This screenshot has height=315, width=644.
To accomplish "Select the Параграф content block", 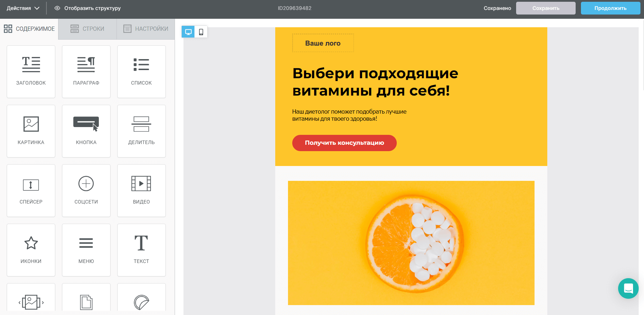I will tap(86, 71).
